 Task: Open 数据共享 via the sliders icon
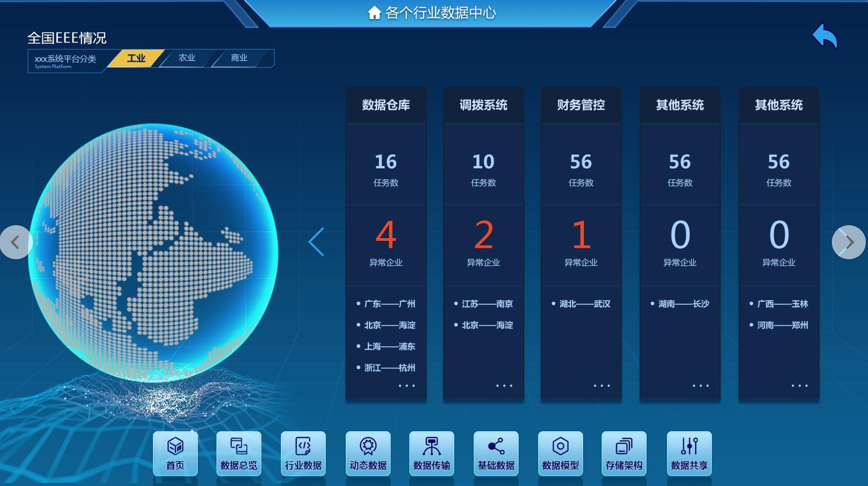coord(689,453)
